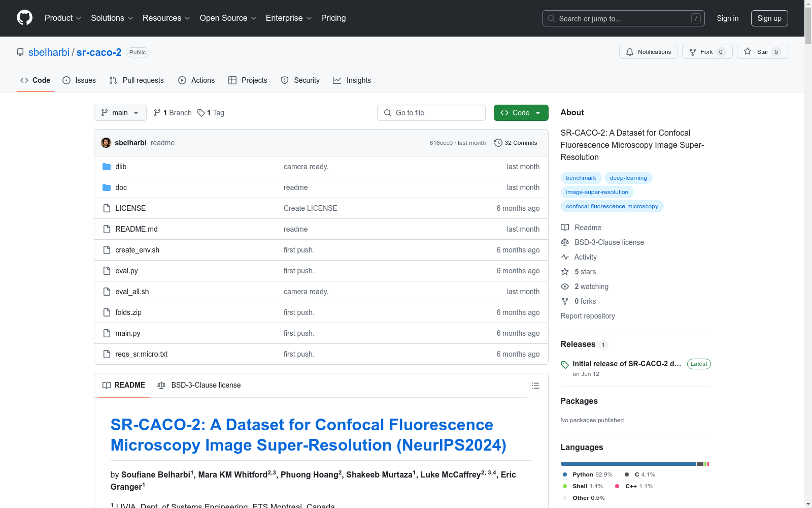Click the C++ language color dot

tap(617, 486)
